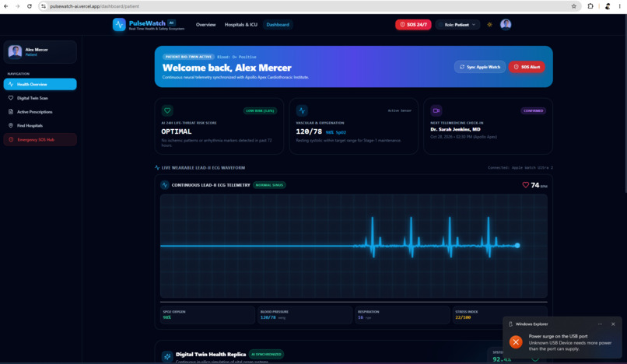This screenshot has width=627, height=364.
Task: Click the 'Blood: O+ Positive' label
Action: (x=236, y=57)
